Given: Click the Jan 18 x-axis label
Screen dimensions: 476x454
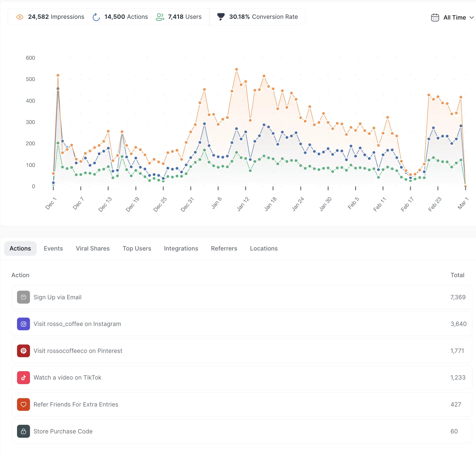Looking at the screenshot, I should (271, 204).
